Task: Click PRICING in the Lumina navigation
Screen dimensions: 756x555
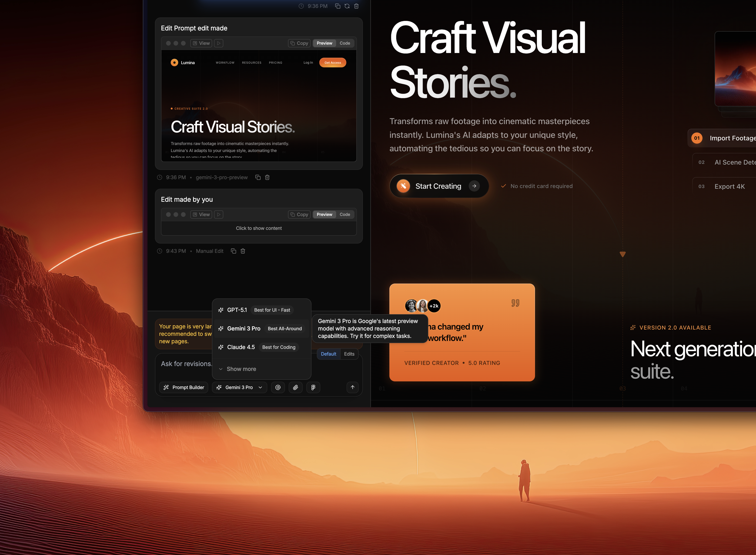Action: click(x=275, y=63)
